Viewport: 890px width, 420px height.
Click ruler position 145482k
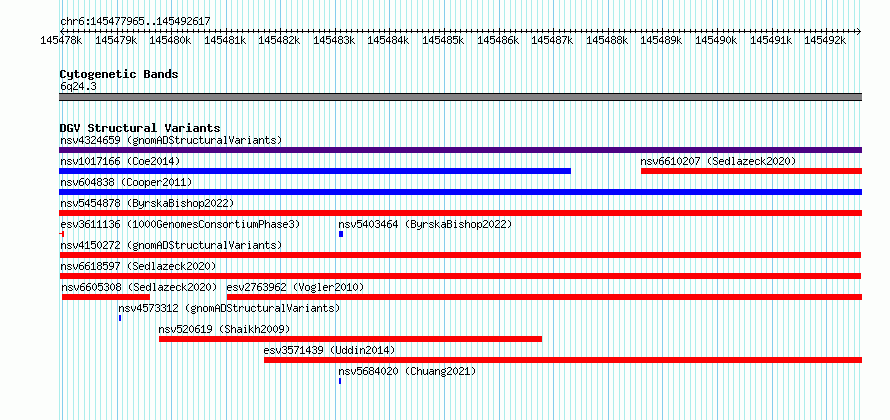click(x=279, y=40)
